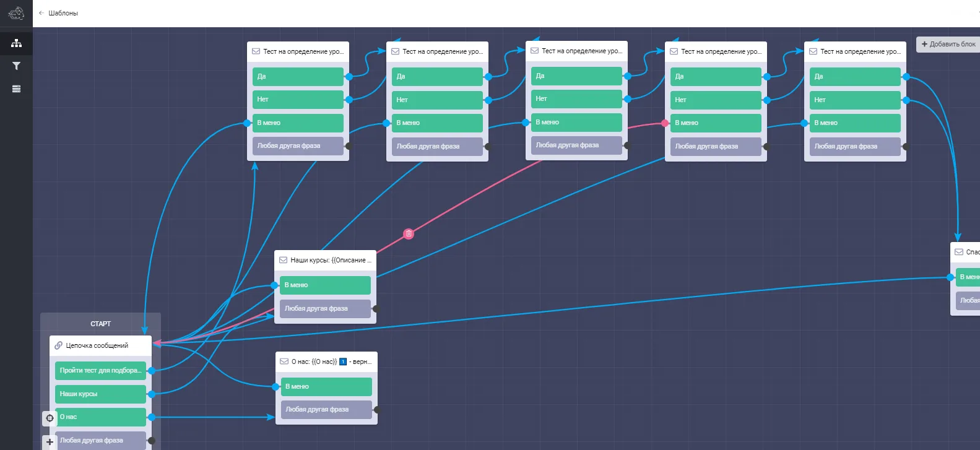
Task: Click dark connector dot on О нас Любая другая фраза
Action: point(377,410)
